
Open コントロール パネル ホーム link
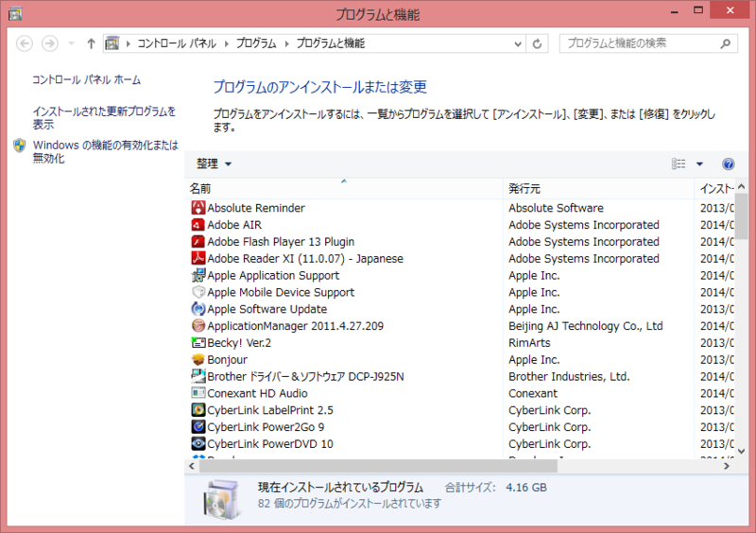(x=86, y=79)
